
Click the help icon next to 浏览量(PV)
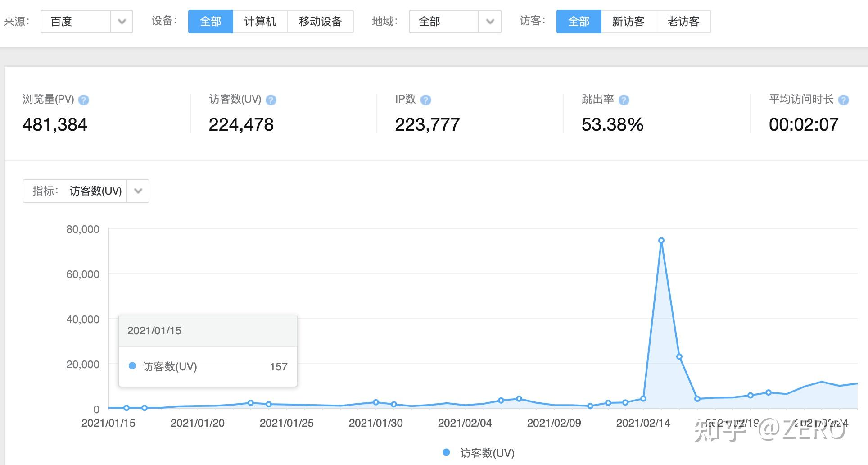(x=84, y=100)
